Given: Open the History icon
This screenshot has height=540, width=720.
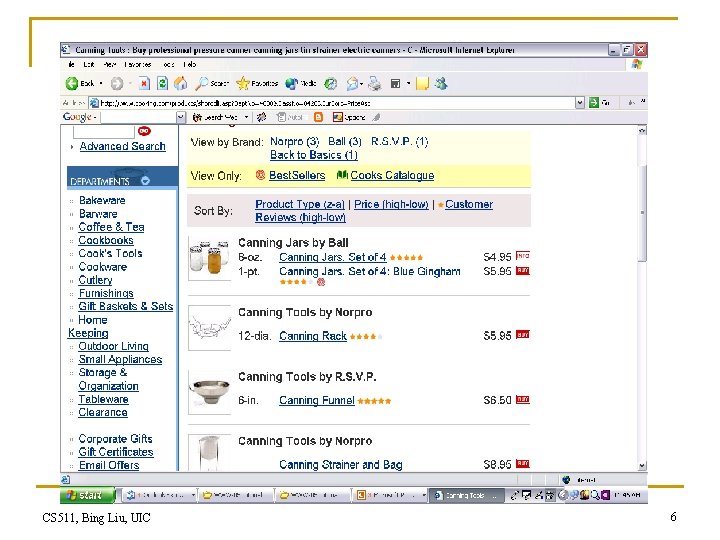Looking at the screenshot, I should [x=331, y=83].
